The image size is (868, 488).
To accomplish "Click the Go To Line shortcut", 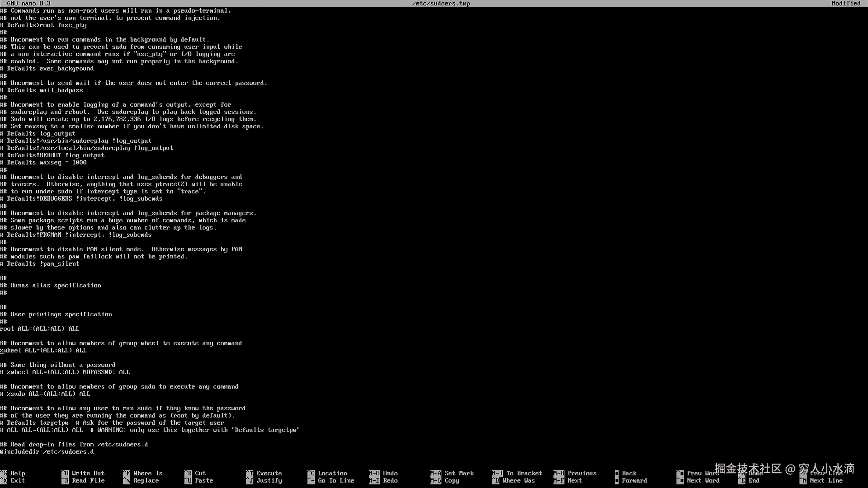I will 335,480.
